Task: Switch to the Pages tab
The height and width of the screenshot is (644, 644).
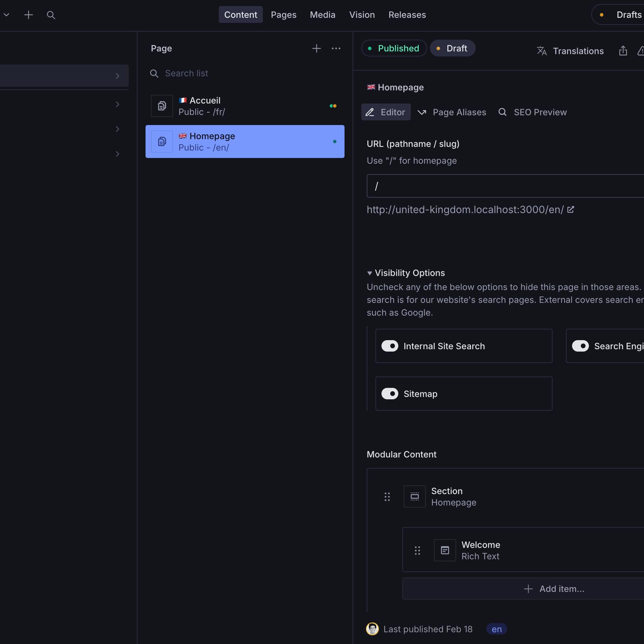Action: click(x=283, y=15)
